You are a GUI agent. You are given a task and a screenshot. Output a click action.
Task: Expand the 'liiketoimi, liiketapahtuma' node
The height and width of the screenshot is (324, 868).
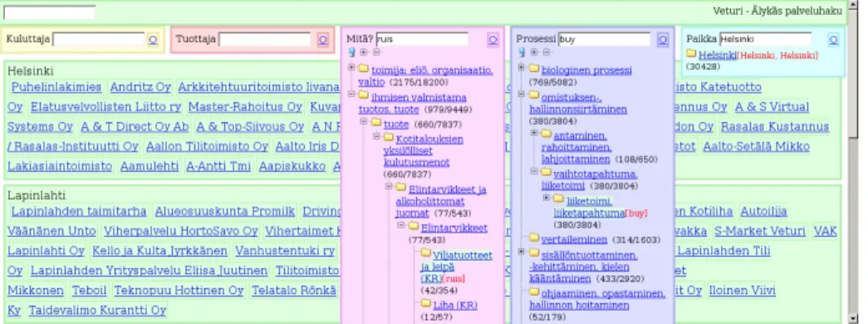pos(547,198)
